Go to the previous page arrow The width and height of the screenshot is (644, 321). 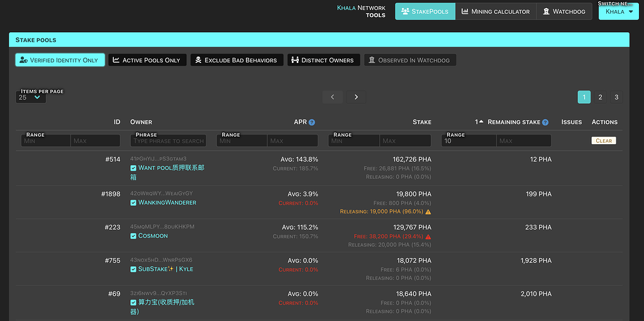coord(333,97)
